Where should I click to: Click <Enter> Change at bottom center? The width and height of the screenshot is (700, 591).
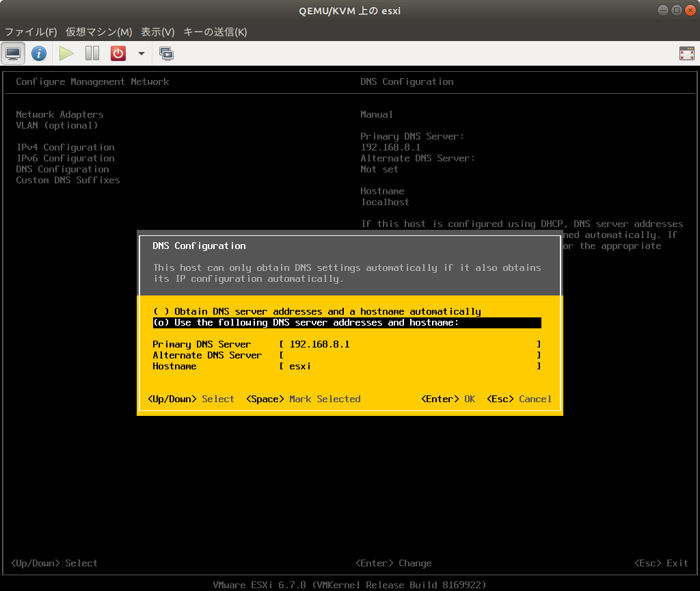[x=393, y=563]
